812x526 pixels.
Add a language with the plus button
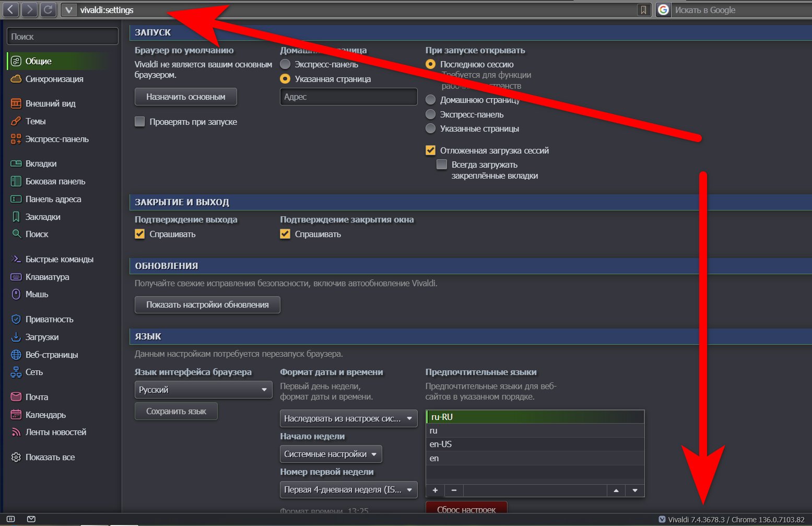coord(435,490)
